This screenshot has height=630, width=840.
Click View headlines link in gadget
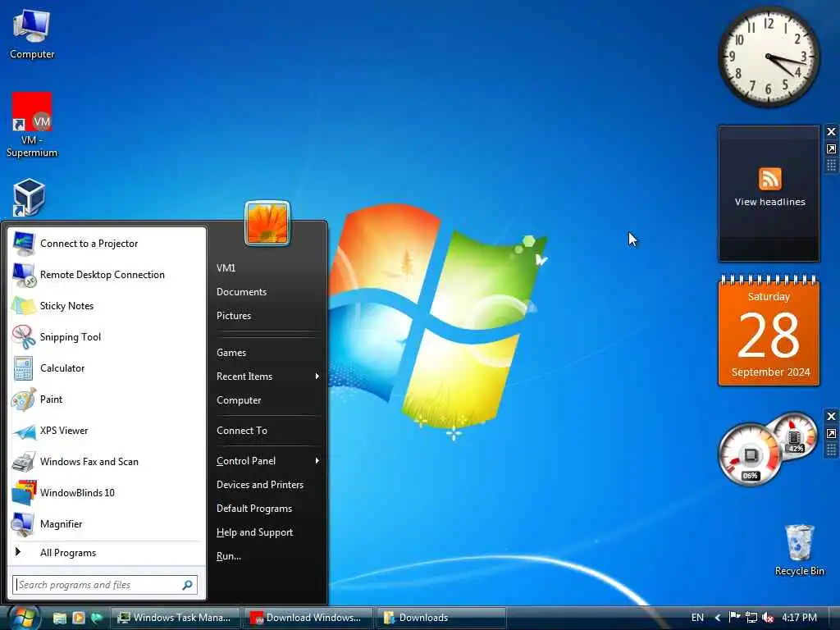[x=769, y=202]
